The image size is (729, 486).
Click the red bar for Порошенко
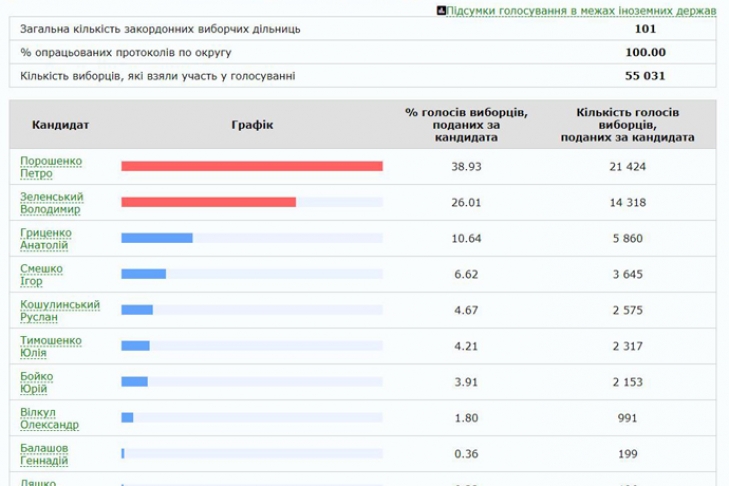[x=252, y=166]
